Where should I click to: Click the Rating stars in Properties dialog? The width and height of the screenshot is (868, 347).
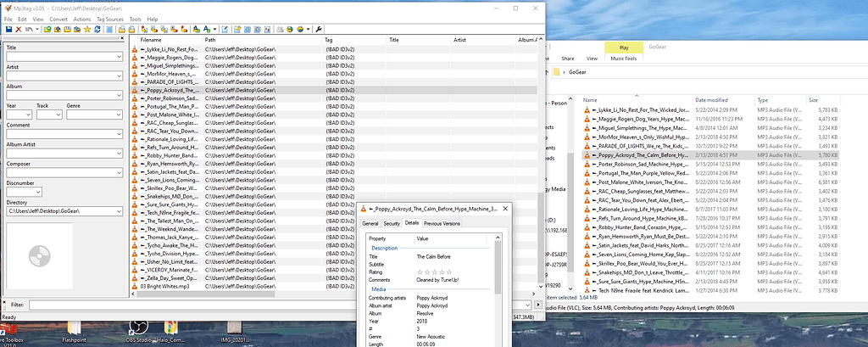pyautogui.click(x=435, y=272)
